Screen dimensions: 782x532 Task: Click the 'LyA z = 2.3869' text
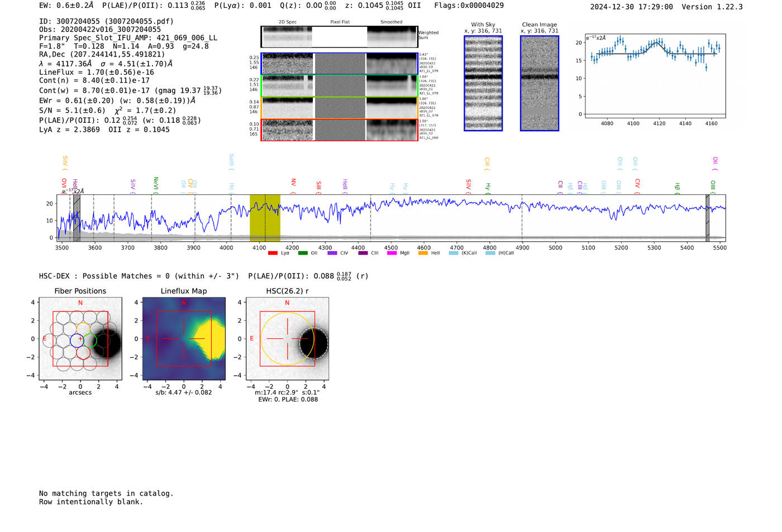coord(69,130)
